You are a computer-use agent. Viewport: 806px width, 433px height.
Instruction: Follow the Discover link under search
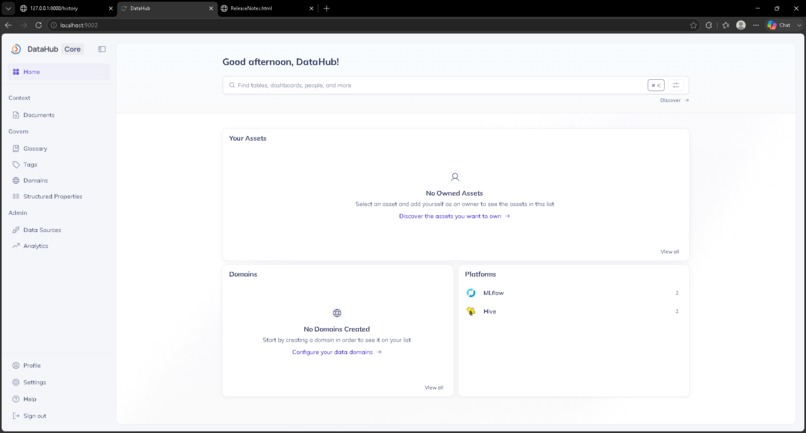point(674,100)
